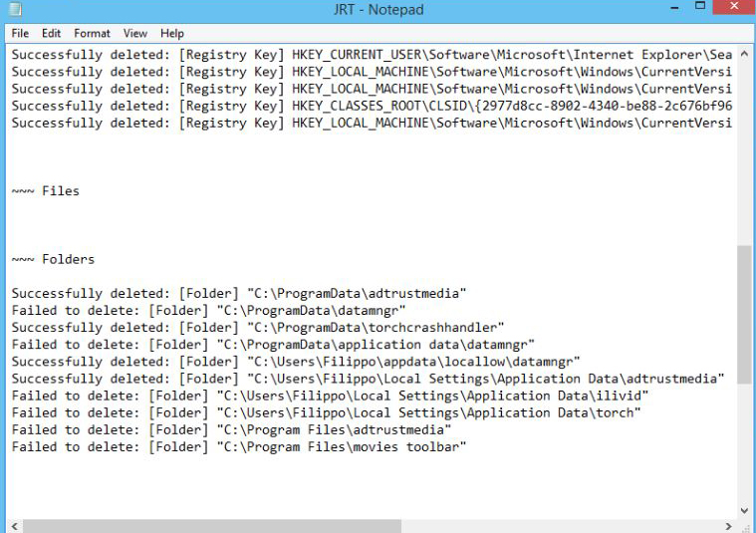The height and width of the screenshot is (533, 756).
Task: Open the Help menu
Action: coord(172,33)
